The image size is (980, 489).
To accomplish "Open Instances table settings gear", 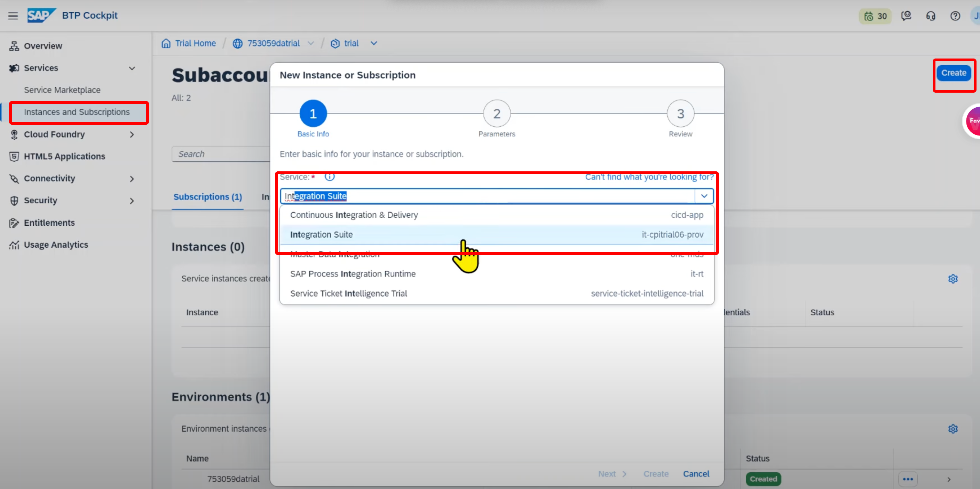I will click(953, 279).
